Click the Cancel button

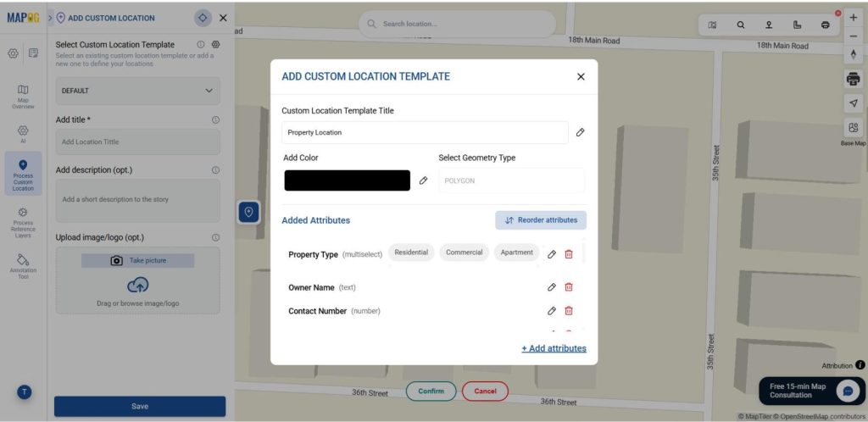(x=485, y=391)
